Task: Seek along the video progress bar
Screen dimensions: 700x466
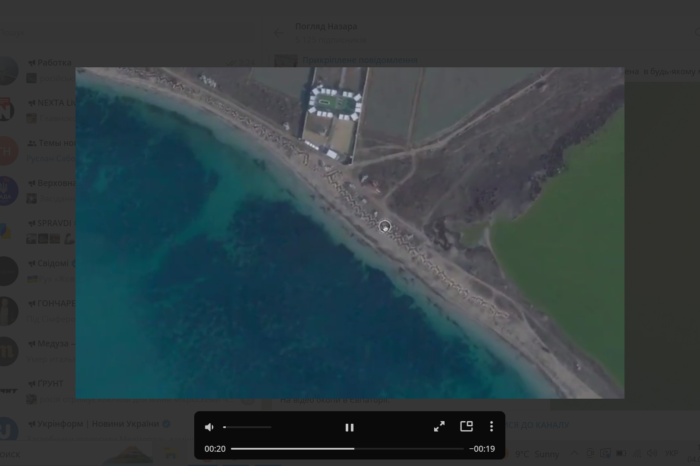Action: point(347,449)
